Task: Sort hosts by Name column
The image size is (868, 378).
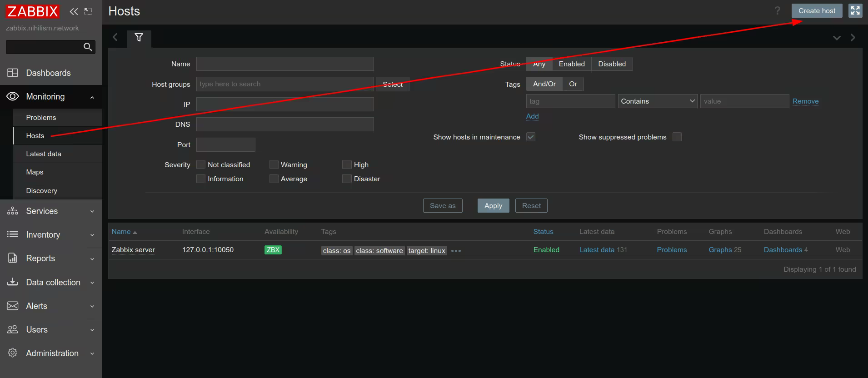Action: point(124,232)
